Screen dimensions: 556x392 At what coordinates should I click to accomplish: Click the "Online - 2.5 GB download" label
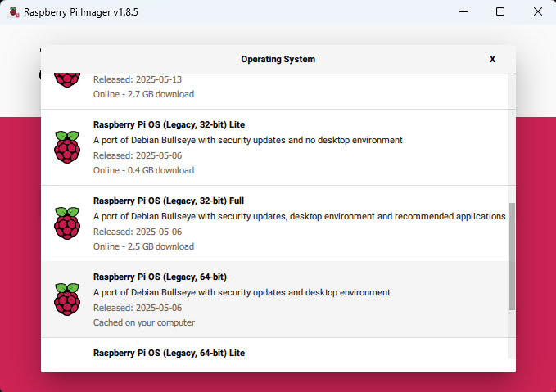click(143, 246)
